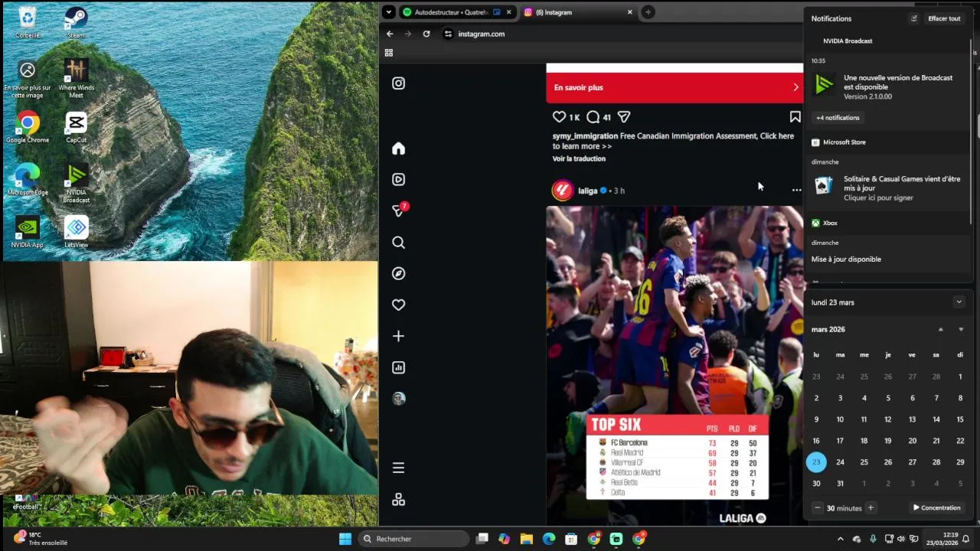Open the LetsView desktop shortcut
Image resolution: width=980 pixels, height=551 pixels.
76,232
